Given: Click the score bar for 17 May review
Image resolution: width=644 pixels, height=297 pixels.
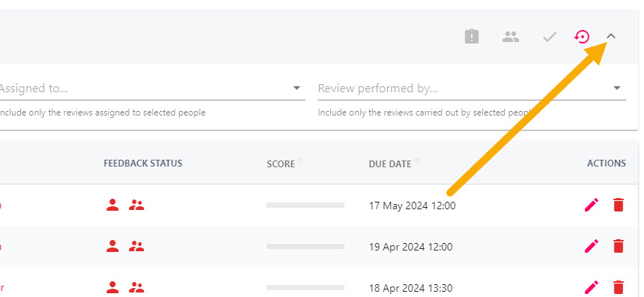Looking at the screenshot, I should pos(306,205).
